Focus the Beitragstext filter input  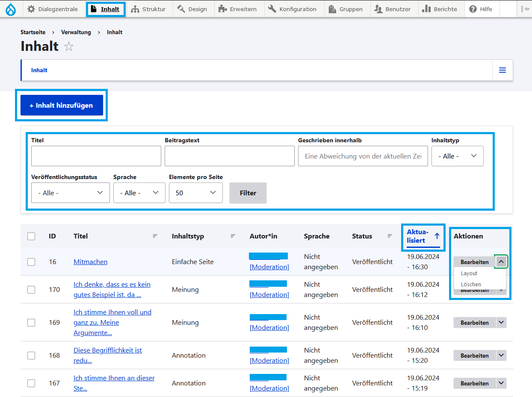point(230,156)
